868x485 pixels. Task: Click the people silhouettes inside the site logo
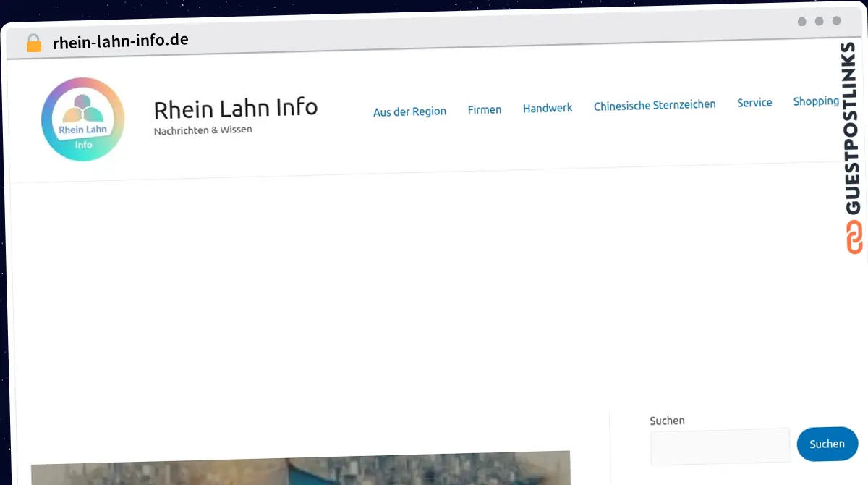click(x=82, y=109)
